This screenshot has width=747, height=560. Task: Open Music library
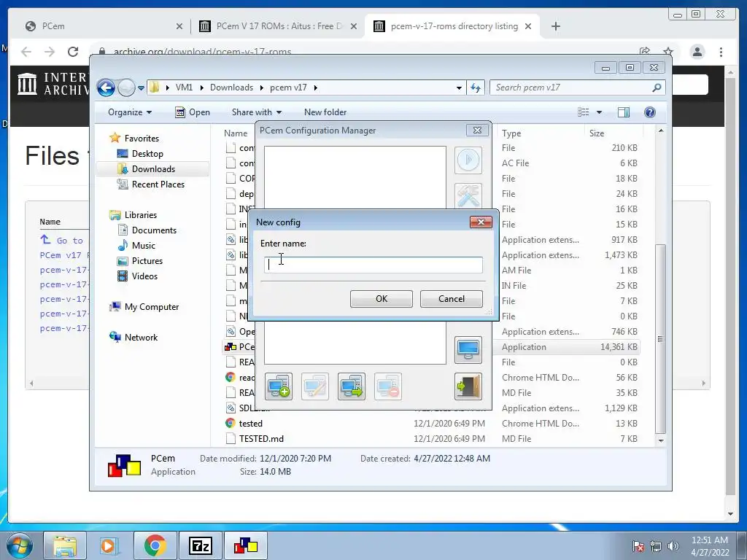[x=144, y=245]
